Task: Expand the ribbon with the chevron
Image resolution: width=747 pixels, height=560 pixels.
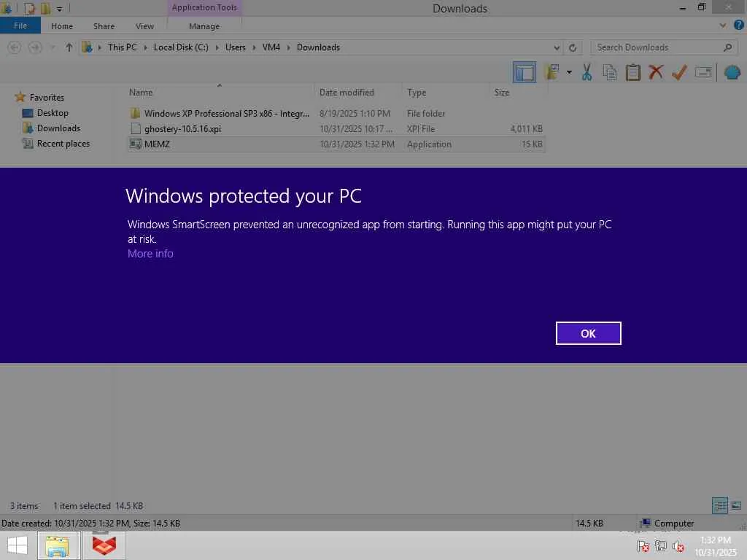Action: tap(723, 26)
